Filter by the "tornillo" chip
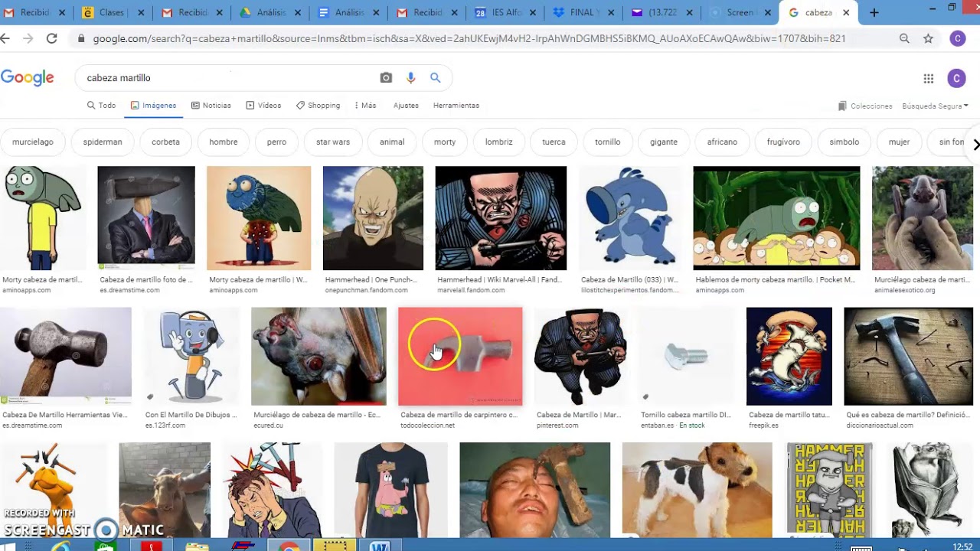980x551 pixels. coord(608,142)
